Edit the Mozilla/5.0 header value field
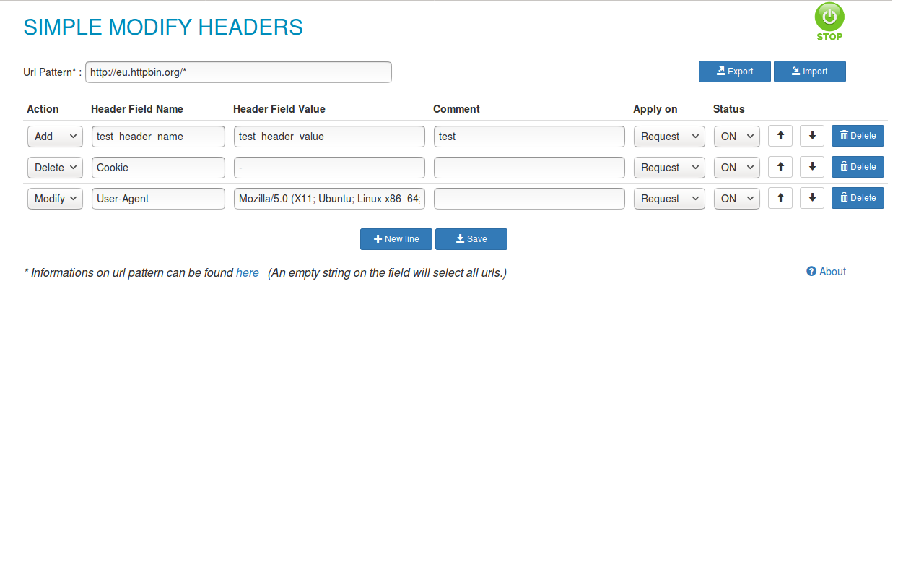 pos(329,199)
